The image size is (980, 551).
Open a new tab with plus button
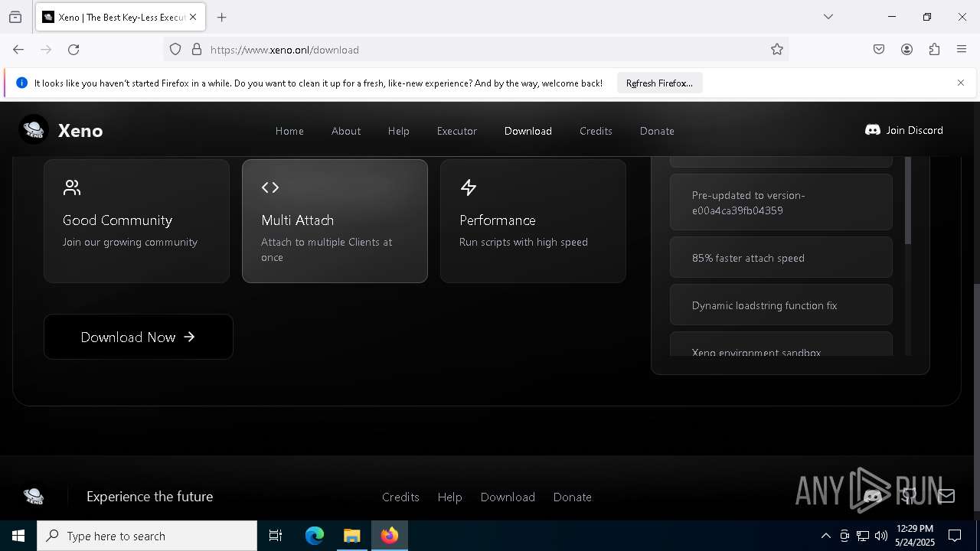point(222,17)
